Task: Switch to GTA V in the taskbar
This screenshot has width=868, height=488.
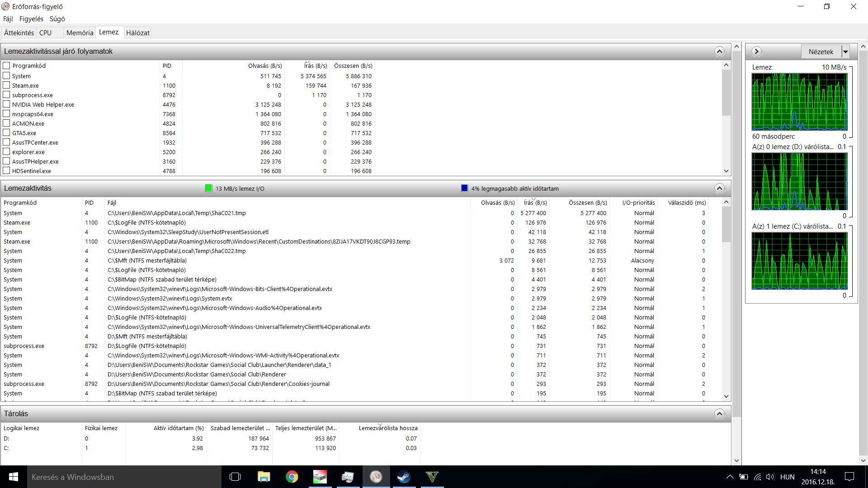Action: pyautogui.click(x=432, y=477)
